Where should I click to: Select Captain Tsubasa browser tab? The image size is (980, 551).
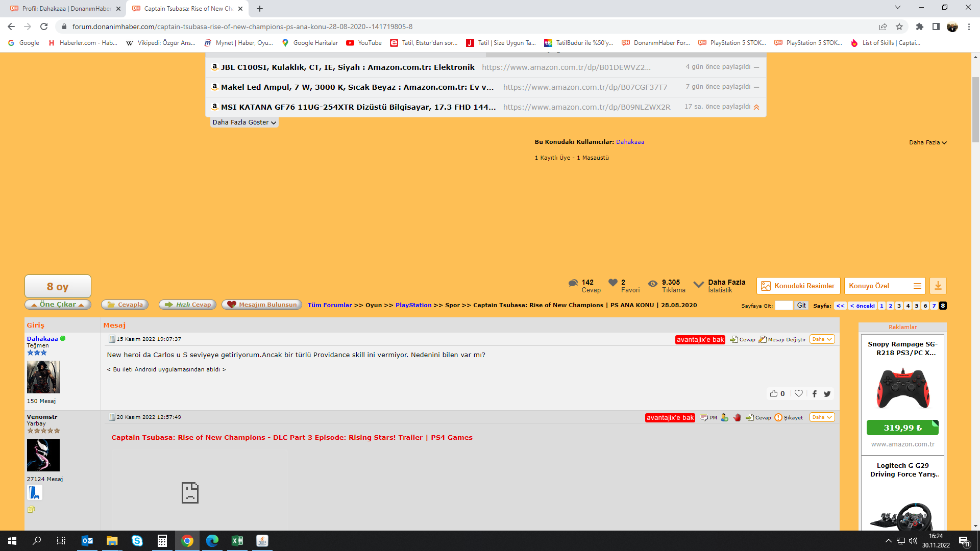coord(187,9)
